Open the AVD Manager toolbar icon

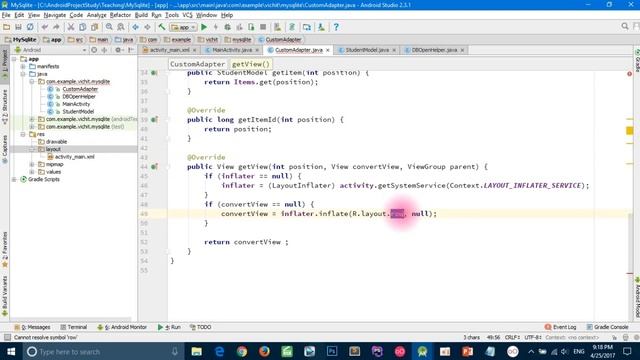tap(278, 27)
